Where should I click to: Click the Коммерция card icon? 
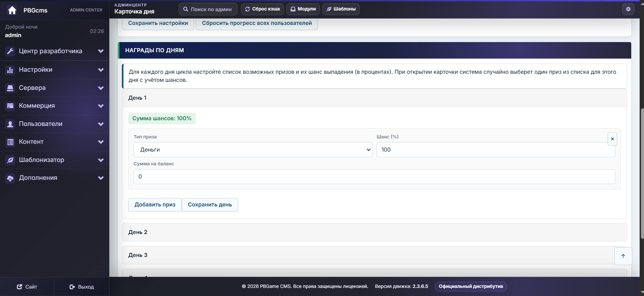tap(10, 106)
